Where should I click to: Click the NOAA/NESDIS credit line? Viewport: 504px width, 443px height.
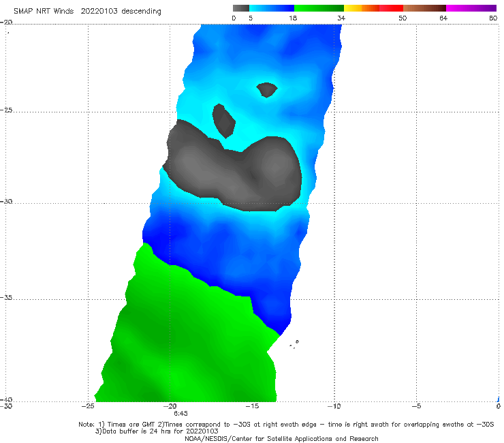[x=281, y=438]
